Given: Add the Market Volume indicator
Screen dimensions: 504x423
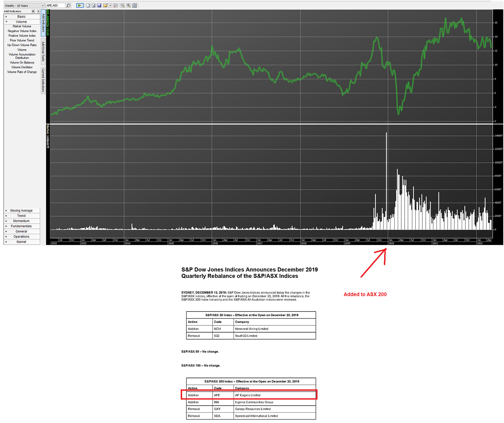Looking at the screenshot, I should [x=22, y=26].
